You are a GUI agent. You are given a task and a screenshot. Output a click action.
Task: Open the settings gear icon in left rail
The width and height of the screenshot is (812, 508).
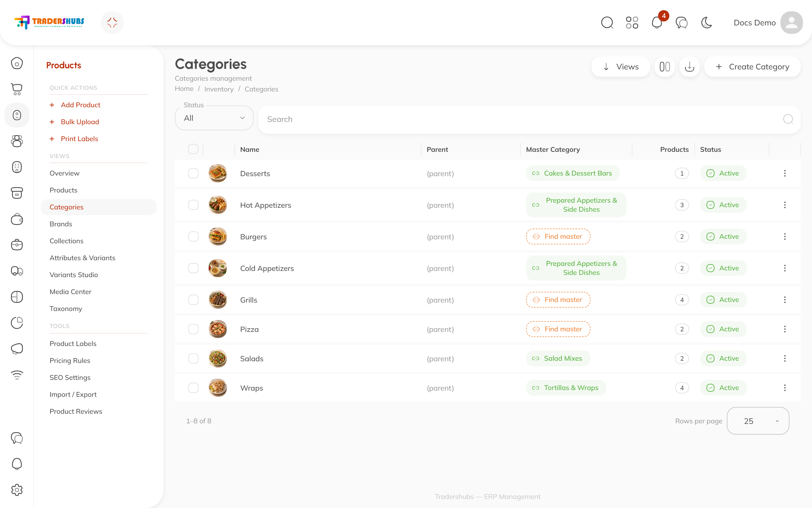[x=17, y=490]
